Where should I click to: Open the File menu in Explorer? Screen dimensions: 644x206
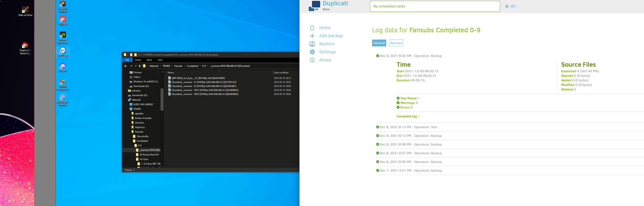click(x=127, y=60)
